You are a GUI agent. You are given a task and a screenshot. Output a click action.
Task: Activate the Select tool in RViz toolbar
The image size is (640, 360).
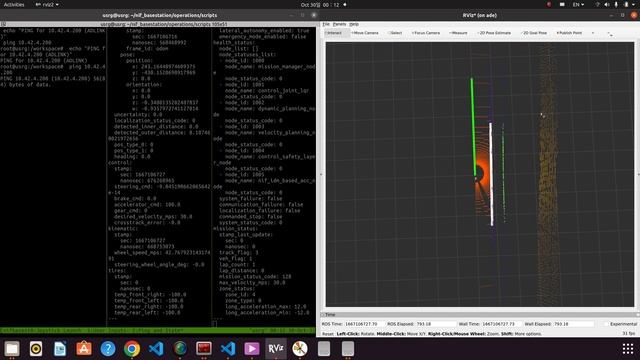tap(395, 33)
